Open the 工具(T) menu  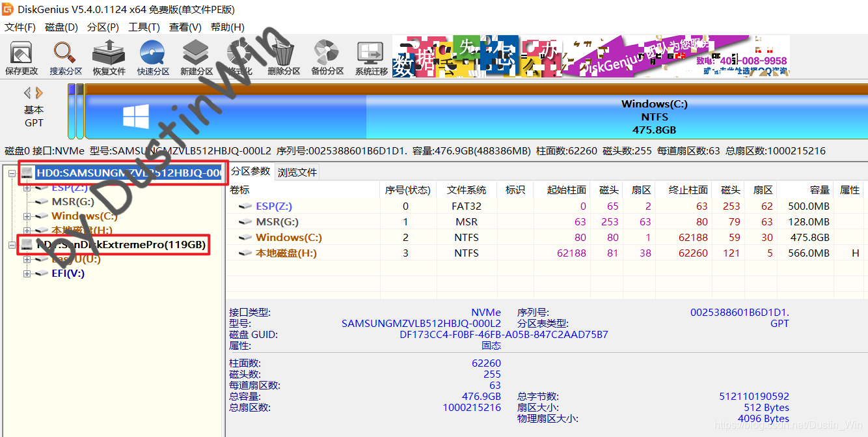(x=144, y=27)
